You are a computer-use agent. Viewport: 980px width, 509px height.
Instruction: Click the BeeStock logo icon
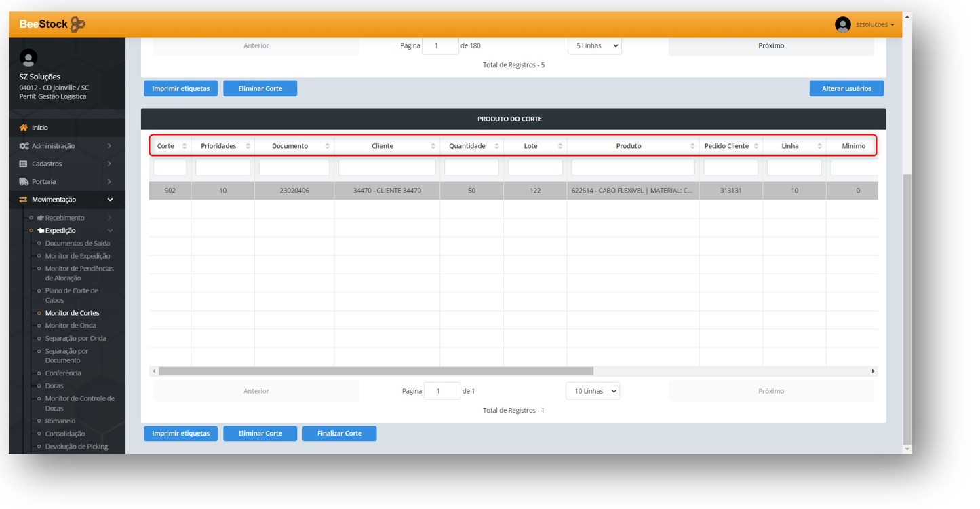(78, 24)
